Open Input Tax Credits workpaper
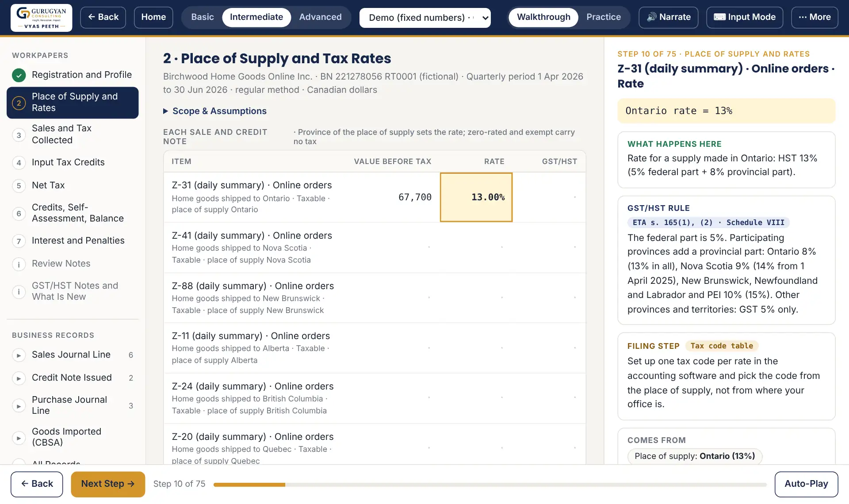The height and width of the screenshot is (504, 849). 73,163
